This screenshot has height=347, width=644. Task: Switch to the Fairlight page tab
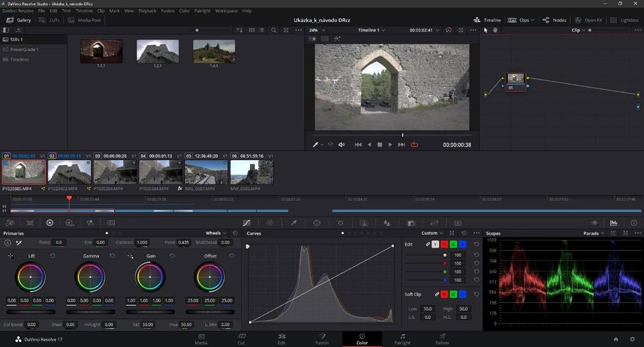[x=402, y=339]
